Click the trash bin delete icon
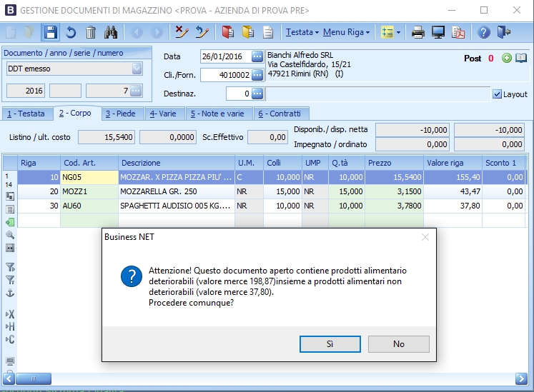 pyautogui.click(x=91, y=32)
